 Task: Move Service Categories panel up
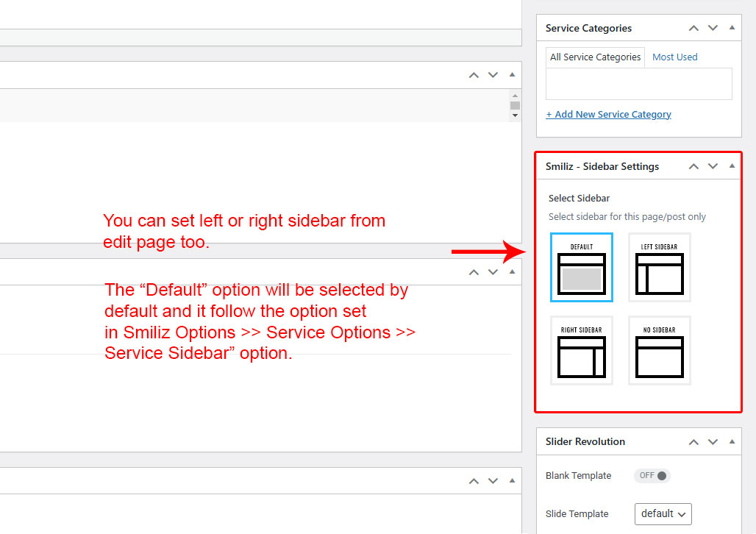[693, 28]
